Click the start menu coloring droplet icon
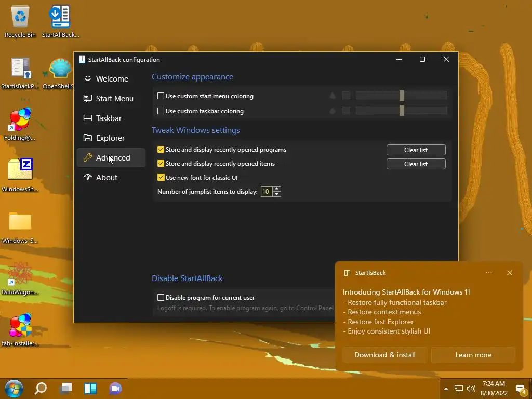 tap(332, 96)
